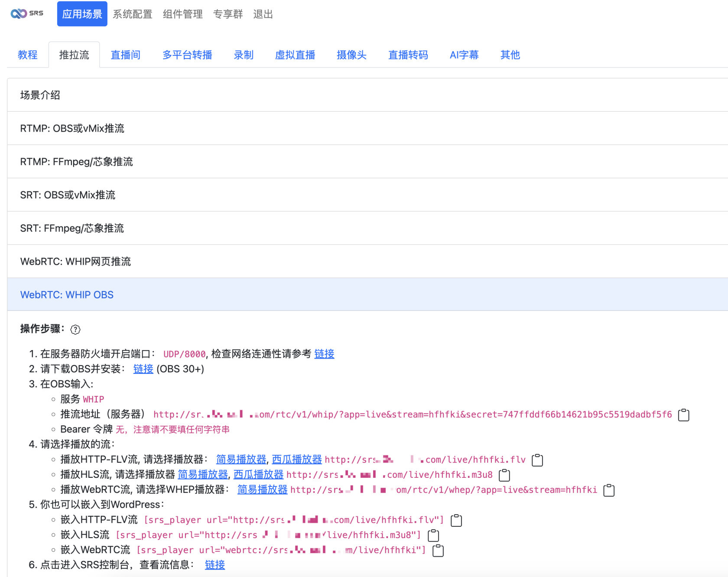Viewport: 728px width, 577px height.
Task: Switch to the 直播转码 tab
Action: 408,55
